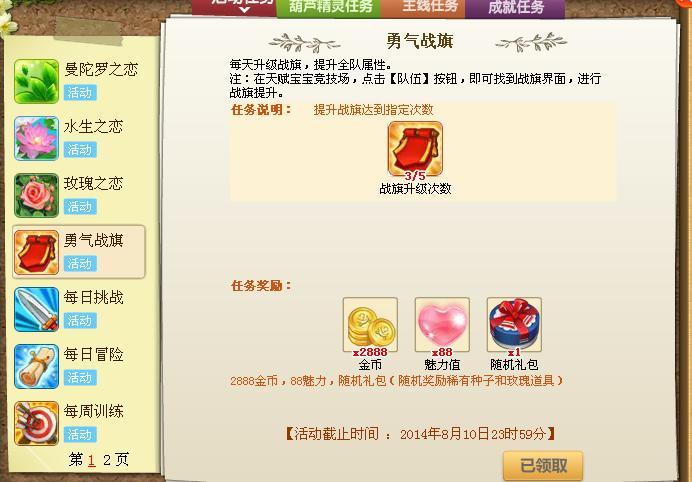This screenshot has height=482, width=692.
Task: Switch to the 葫芦精灵任务 tab
Action: coord(329,8)
